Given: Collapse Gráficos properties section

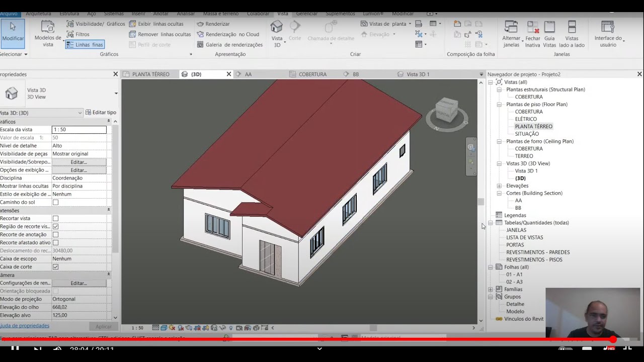Looking at the screenshot, I should (x=109, y=122).
